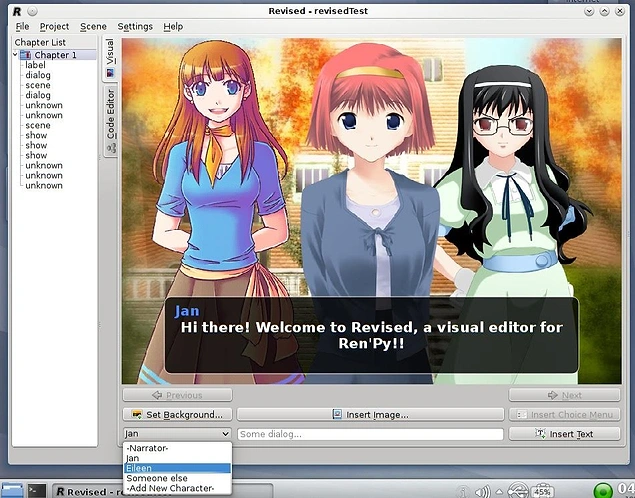Click the Insert Text button

pos(564,434)
